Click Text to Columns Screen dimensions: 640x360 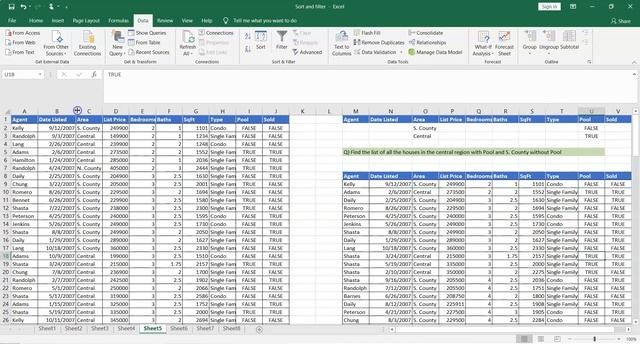point(342,43)
